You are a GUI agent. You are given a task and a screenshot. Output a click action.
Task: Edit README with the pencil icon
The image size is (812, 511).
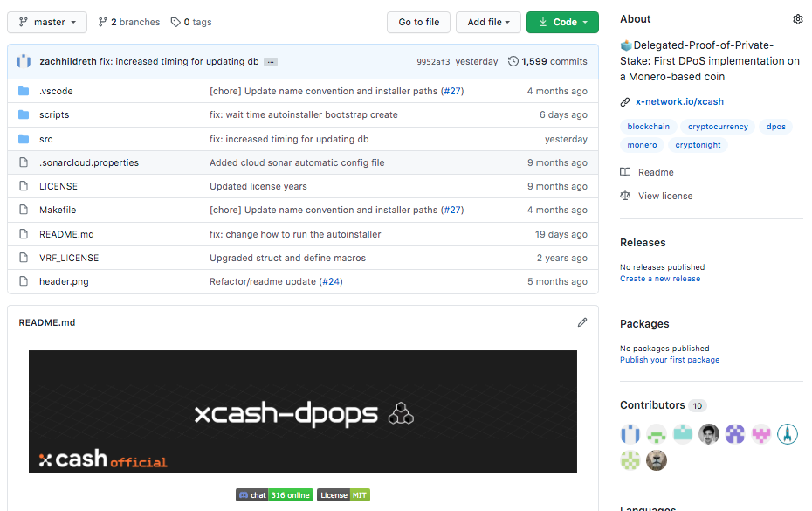point(582,322)
